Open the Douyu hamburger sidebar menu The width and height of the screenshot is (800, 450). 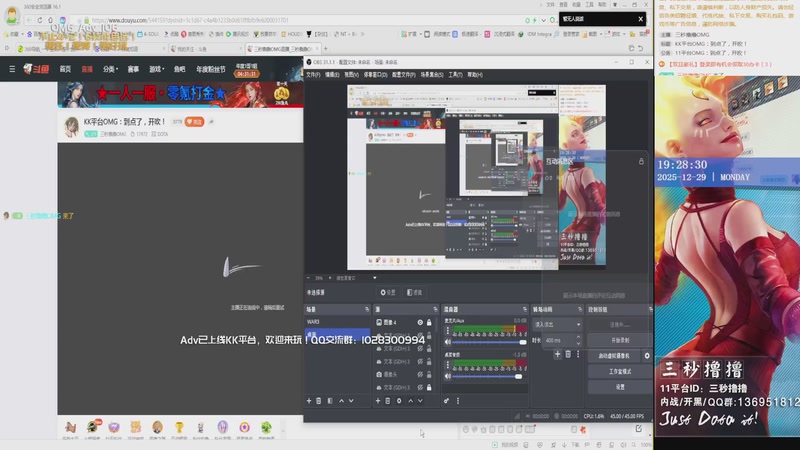(12, 69)
